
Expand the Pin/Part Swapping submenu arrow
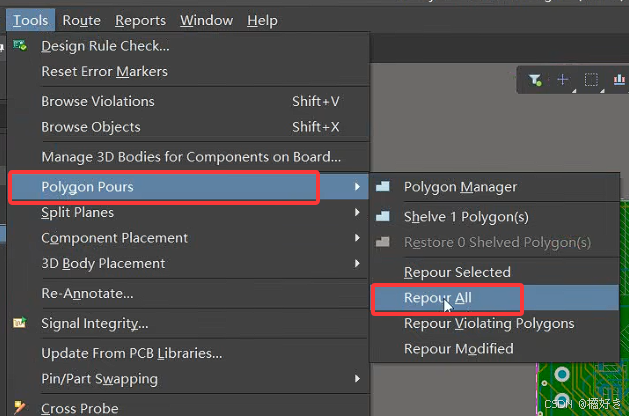(x=357, y=379)
